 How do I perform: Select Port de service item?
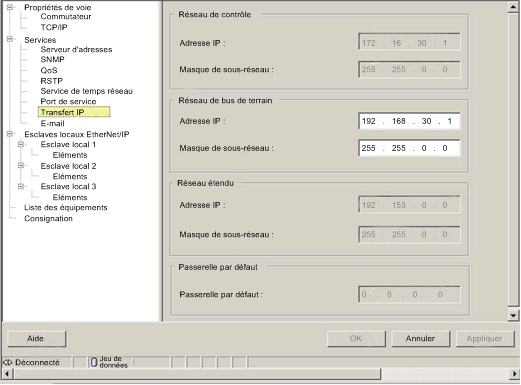point(68,102)
